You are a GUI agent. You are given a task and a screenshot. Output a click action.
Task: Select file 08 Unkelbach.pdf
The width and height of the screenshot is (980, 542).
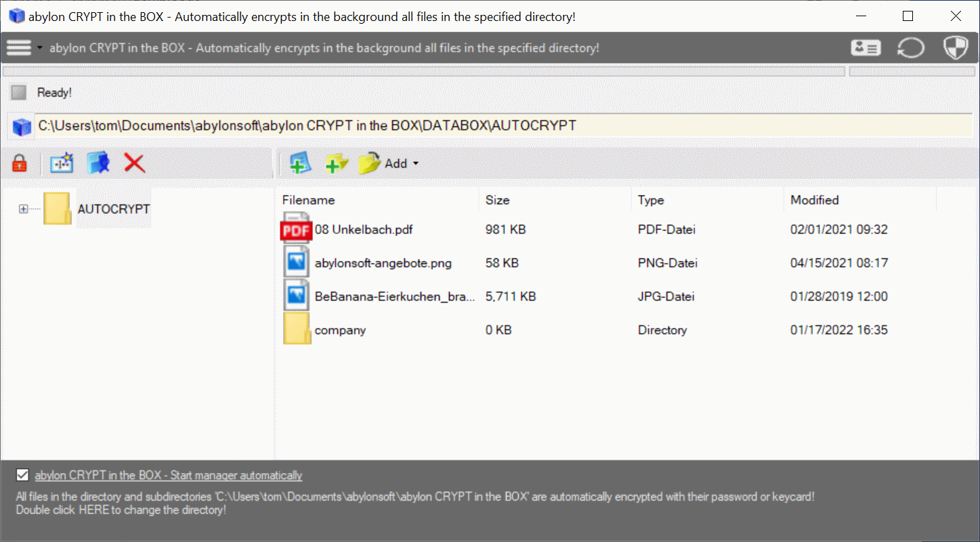click(x=364, y=229)
